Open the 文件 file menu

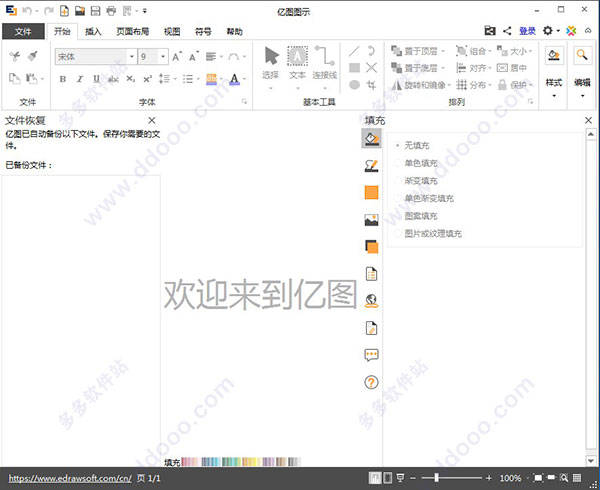23,31
